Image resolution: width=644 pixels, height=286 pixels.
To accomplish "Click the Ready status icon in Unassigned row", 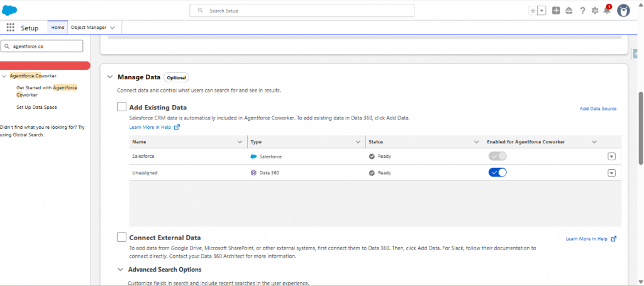I will 372,173.
